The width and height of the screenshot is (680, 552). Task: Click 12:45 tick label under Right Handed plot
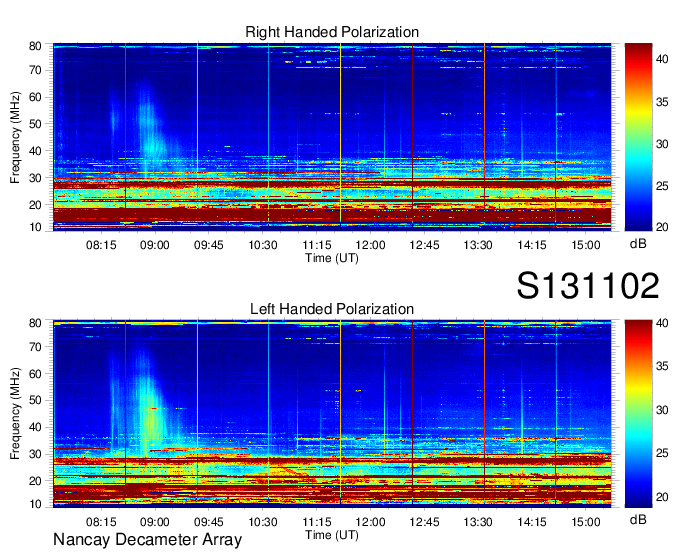(424, 245)
